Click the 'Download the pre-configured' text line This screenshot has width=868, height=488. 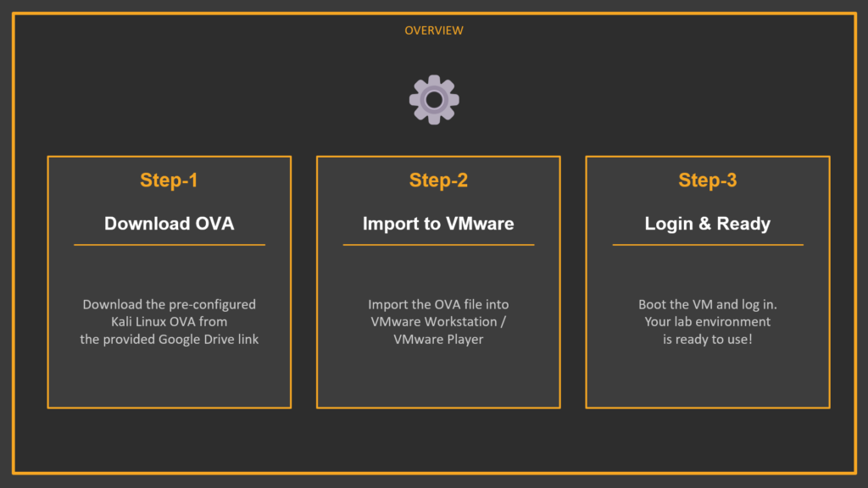(169, 304)
